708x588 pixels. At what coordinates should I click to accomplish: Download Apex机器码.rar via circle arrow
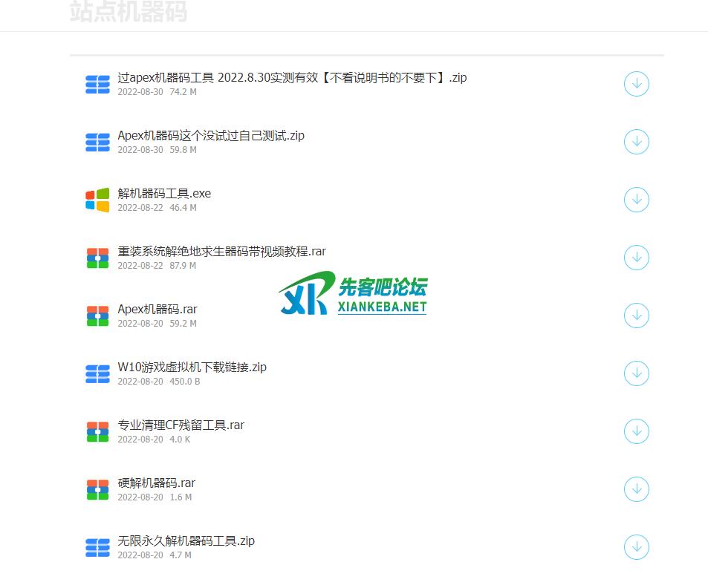[x=636, y=316]
